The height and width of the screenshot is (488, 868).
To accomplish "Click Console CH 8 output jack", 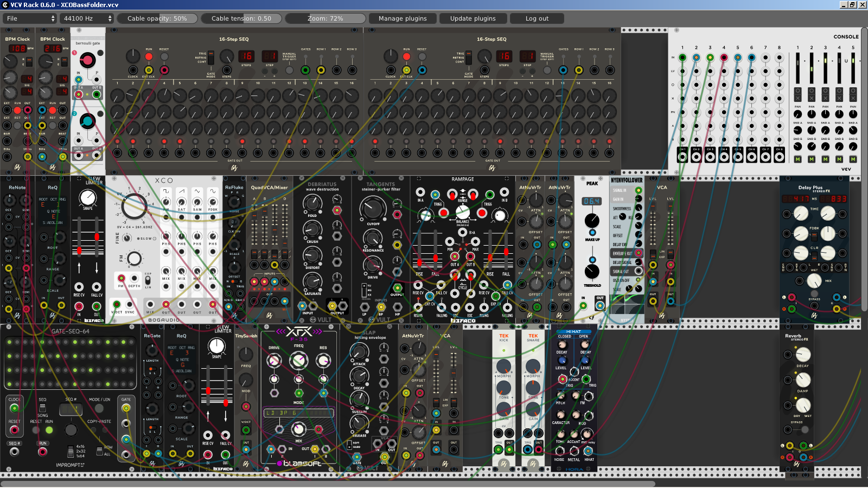I will pyautogui.click(x=780, y=157).
